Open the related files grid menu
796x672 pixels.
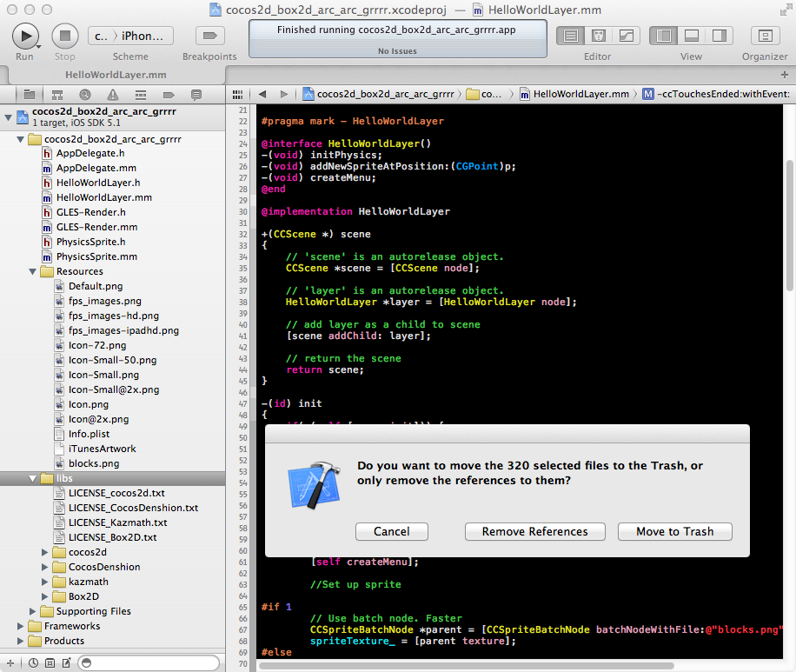click(237, 95)
